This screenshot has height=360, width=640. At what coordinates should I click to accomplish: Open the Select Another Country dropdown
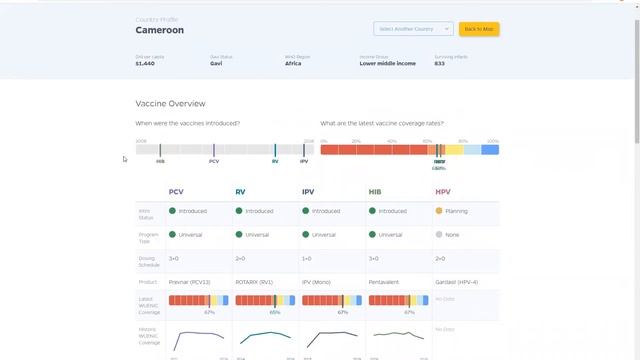click(413, 29)
